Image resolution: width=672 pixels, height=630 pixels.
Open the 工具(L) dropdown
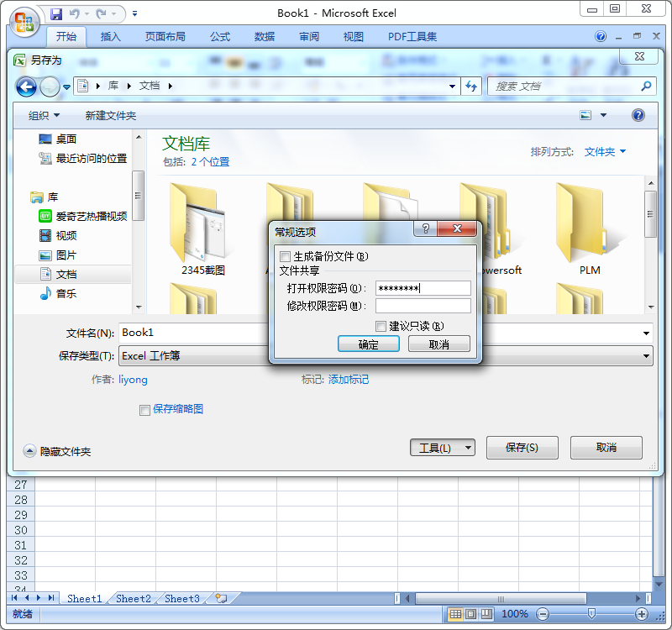click(x=443, y=448)
